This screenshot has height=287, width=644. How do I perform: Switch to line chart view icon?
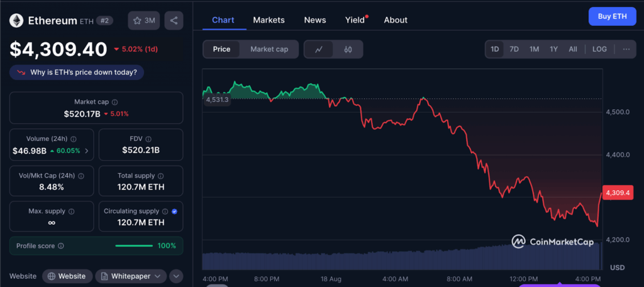click(319, 49)
